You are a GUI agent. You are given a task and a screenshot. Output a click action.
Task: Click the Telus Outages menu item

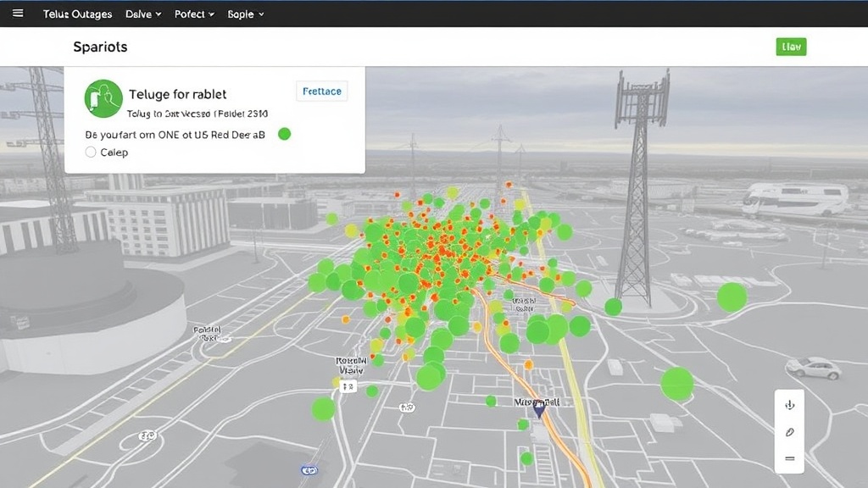pos(77,14)
